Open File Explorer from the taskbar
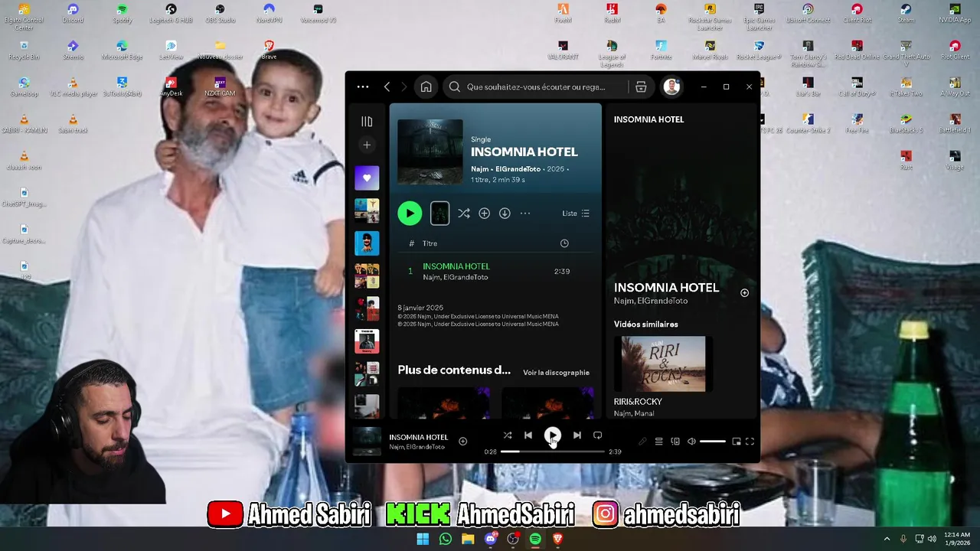 click(468, 539)
